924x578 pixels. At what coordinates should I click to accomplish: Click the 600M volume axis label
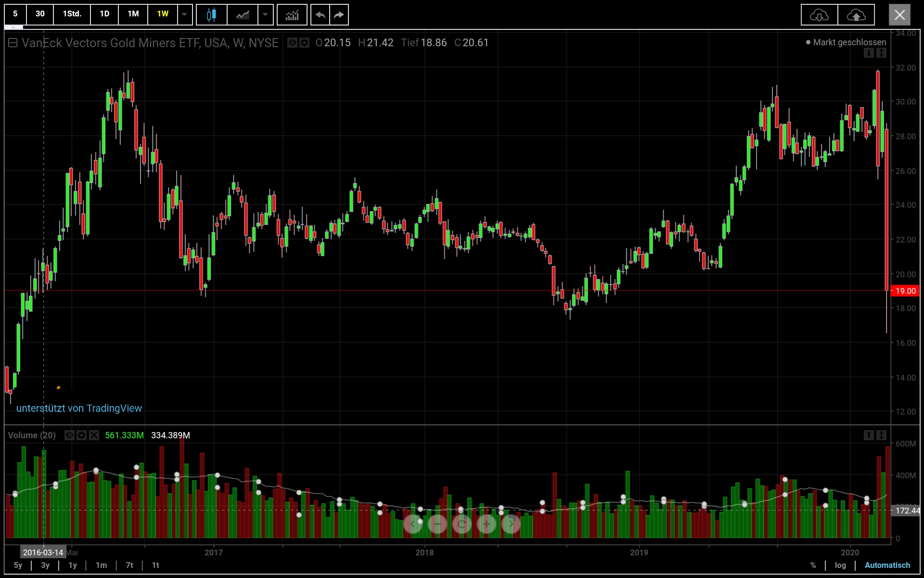(905, 444)
